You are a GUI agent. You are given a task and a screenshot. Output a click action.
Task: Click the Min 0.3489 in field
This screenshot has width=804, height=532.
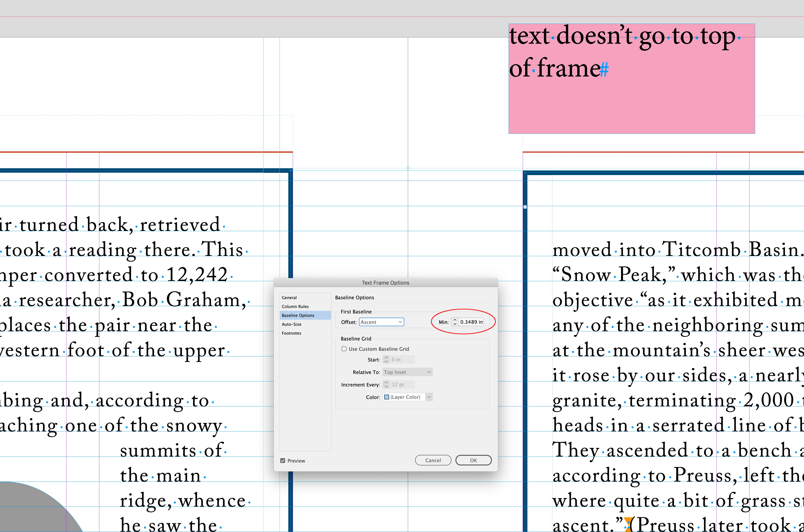[x=471, y=322]
